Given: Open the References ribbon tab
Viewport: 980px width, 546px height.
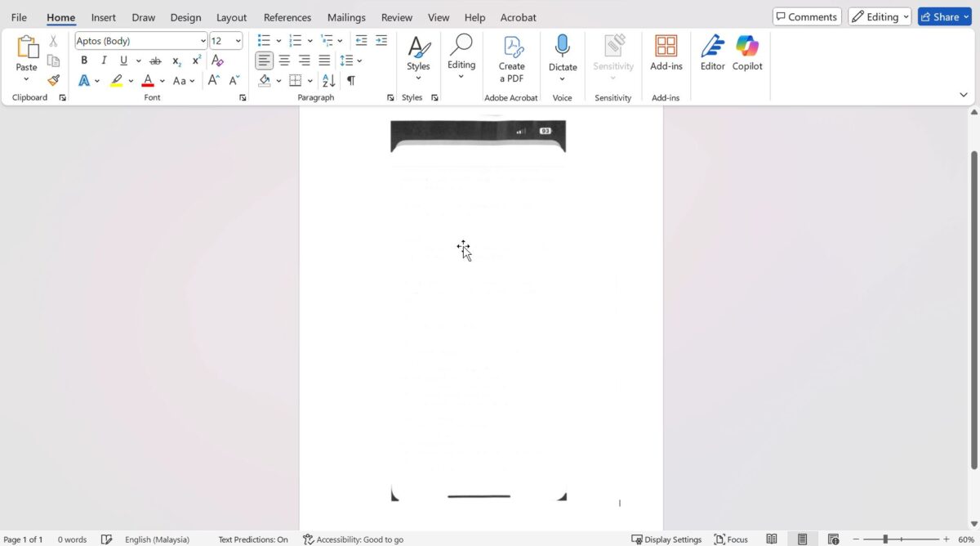Looking at the screenshot, I should pyautogui.click(x=287, y=17).
